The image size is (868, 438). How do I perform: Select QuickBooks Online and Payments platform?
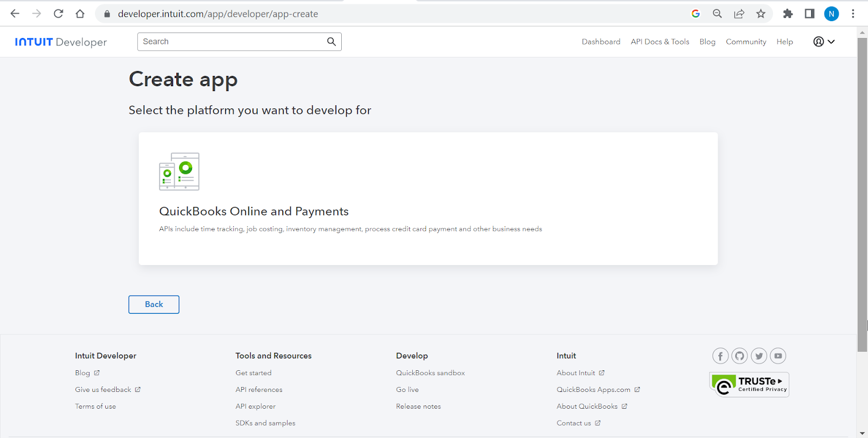point(428,198)
